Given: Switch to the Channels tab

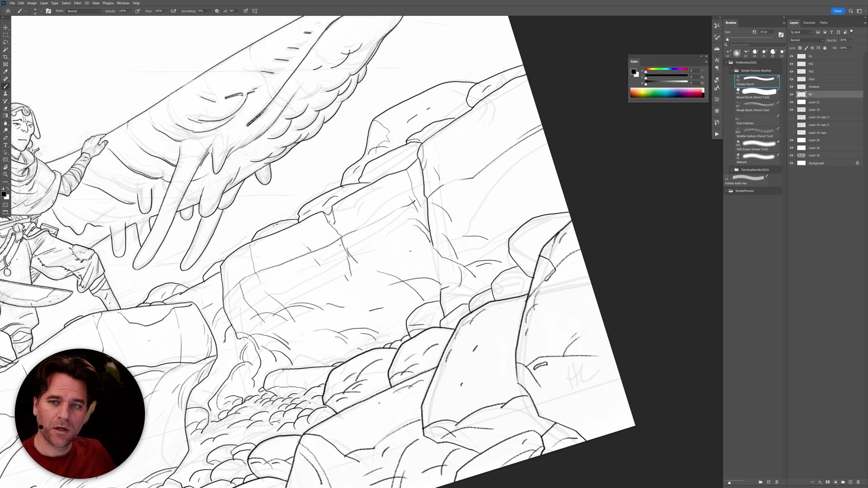Looking at the screenshot, I should (x=809, y=23).
